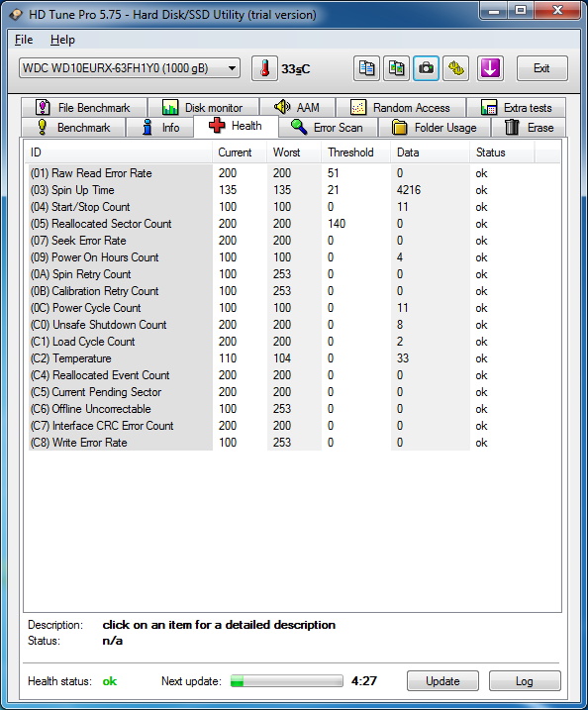The image size is (588, 710).
Task: Click the Update button
Action: [442, 681]
